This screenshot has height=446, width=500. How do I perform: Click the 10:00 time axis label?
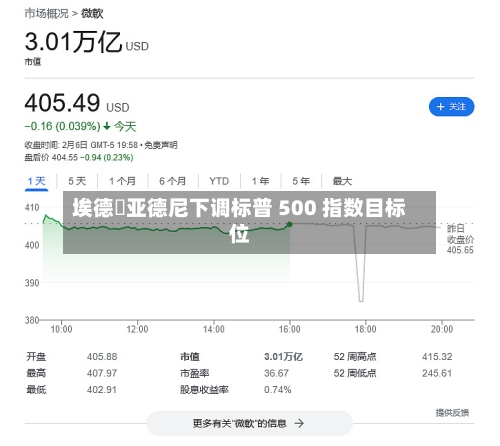(x=61, y=329)
